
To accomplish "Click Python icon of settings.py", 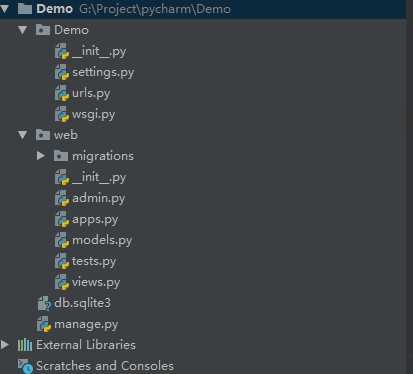I will [x=62, y=72].
